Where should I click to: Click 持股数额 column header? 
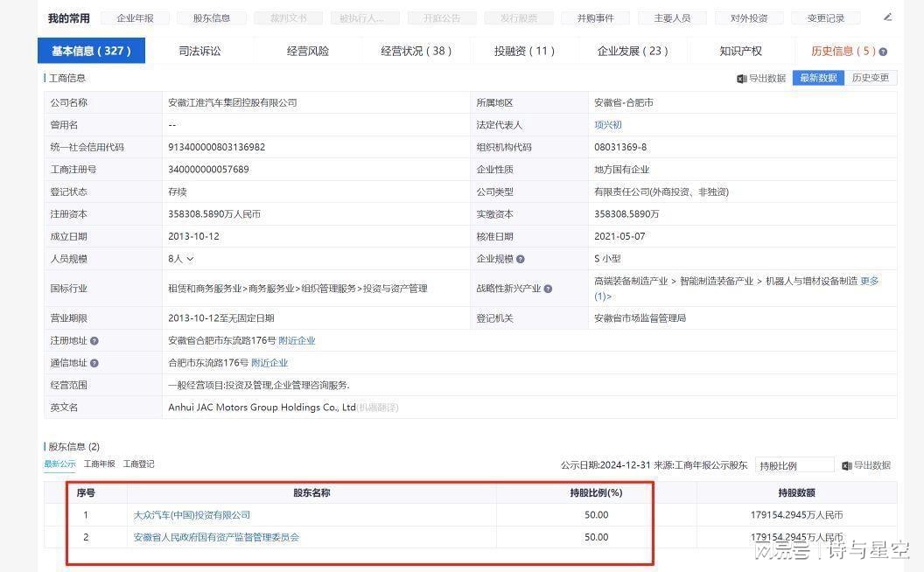pos(796,492)
